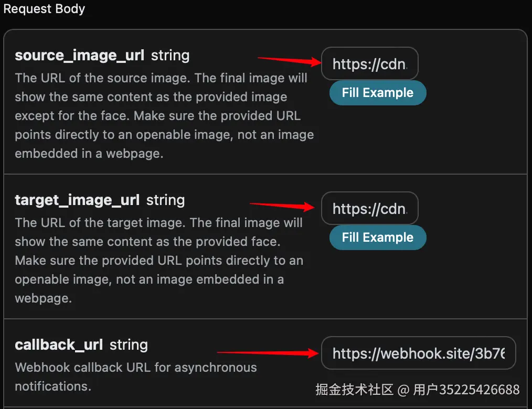Click the source_image_url parameter name
Viewport: 532px width, 409px height.
point(79,55)
